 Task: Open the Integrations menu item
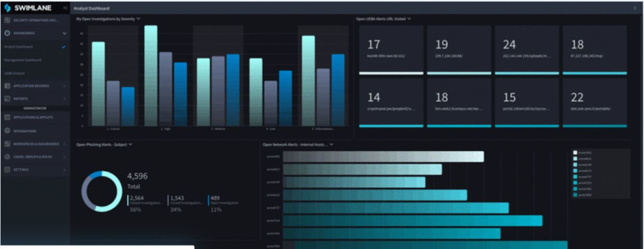[35, 131]
